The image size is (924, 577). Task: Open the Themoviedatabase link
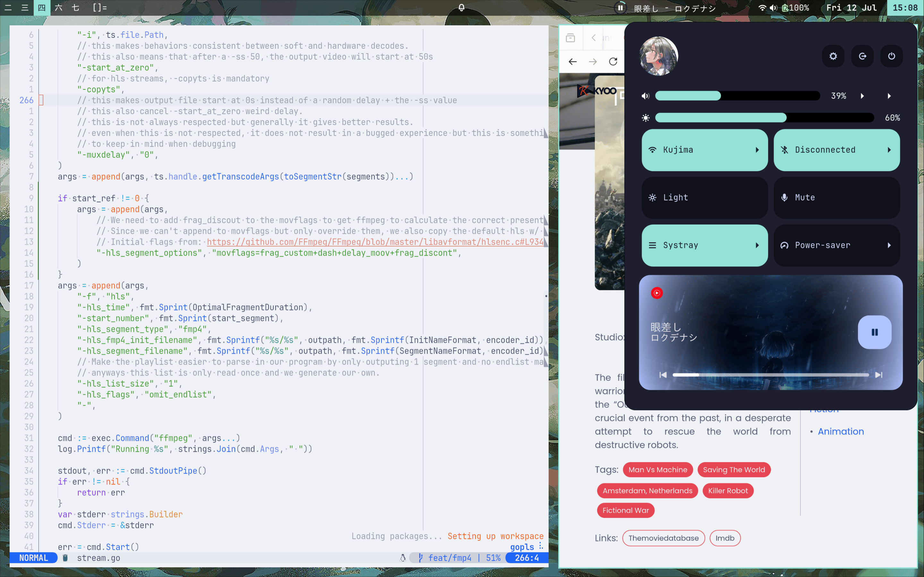(663, 538)
